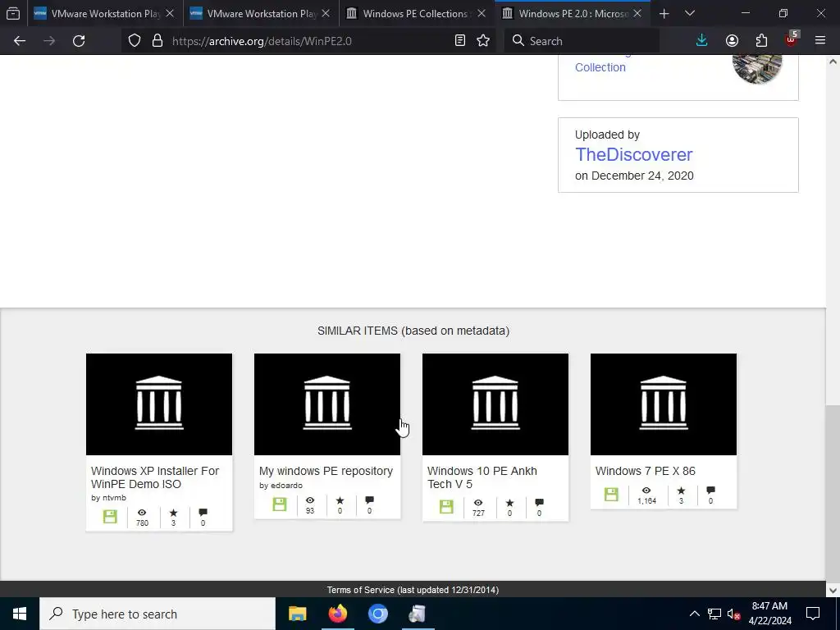Click the site padlock security icon
This screenshot has width=840, height=630.
[x=157, y=41]
